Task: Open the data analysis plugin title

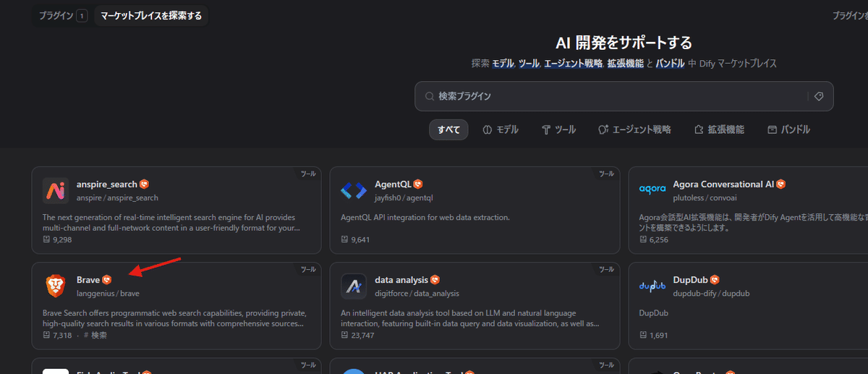Action: [401, 280]
